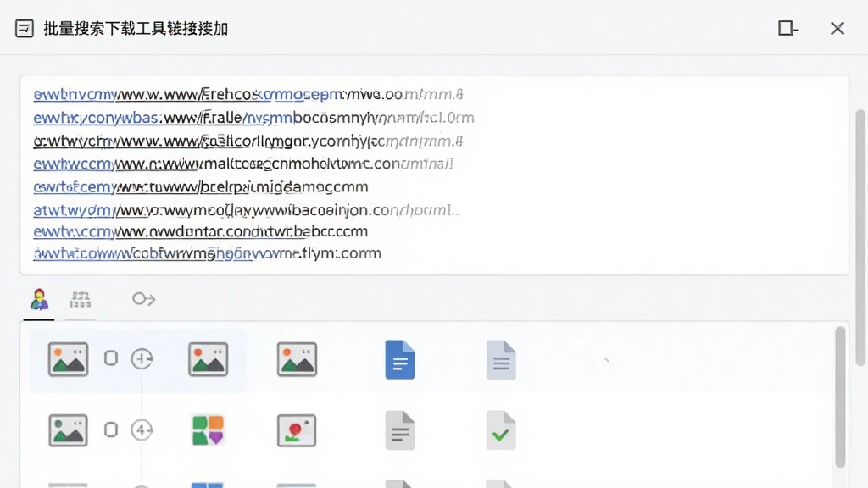Open the person tab icon
Image resolution: width=868 pixels, height=488 pixels.
pos(39,299)
